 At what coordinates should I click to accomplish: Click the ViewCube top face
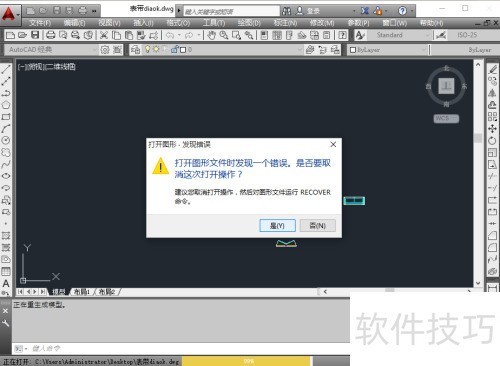coord(446,86)
